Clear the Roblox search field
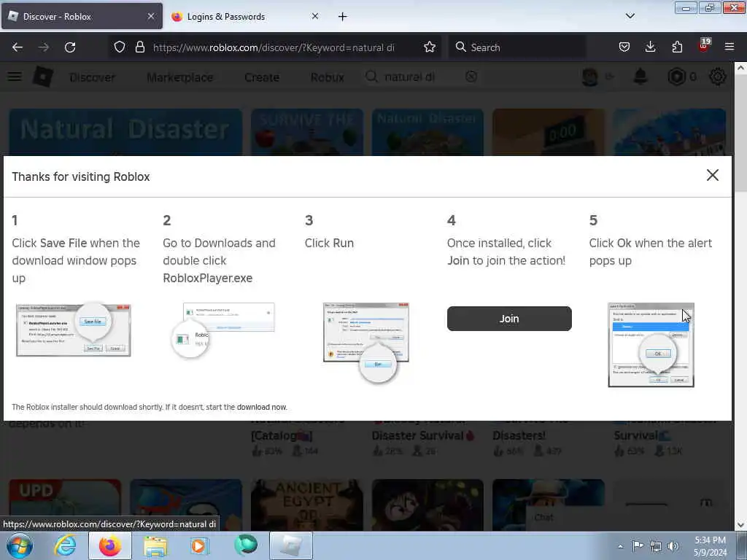 tap(471, 77)
